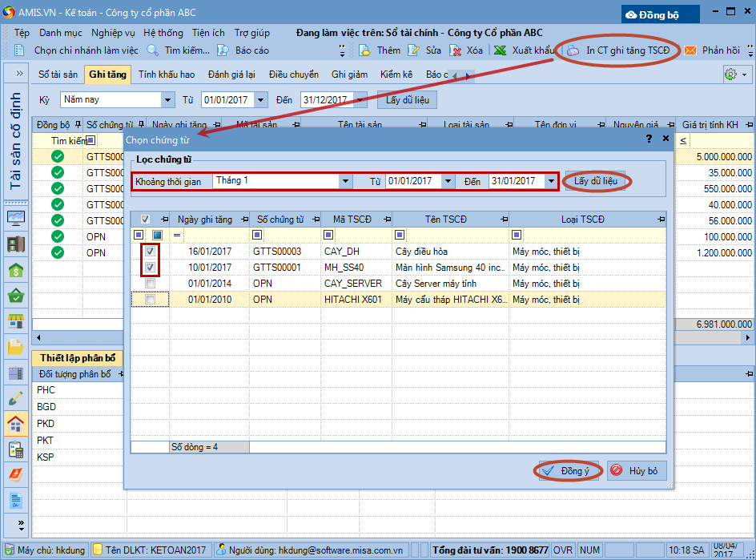This screenshot has height=560, width=756.
Task: Check the CAY_SERVER row checkbox
Action: [x=150, y=284]
